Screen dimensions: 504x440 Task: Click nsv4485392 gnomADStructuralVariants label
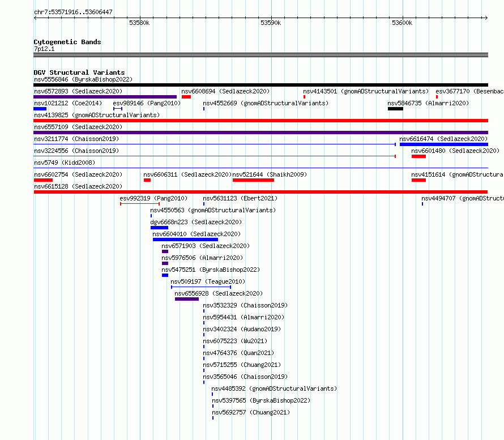point(274,388)
